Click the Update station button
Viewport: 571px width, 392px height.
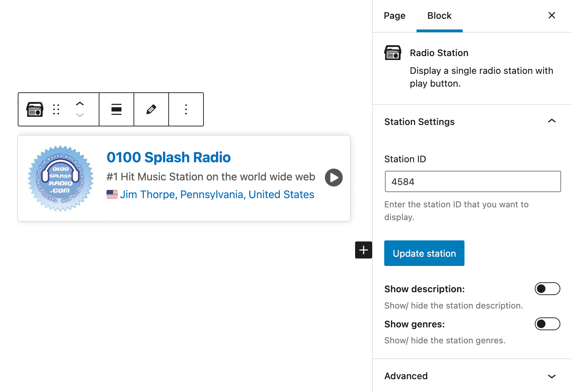[424, 253]
